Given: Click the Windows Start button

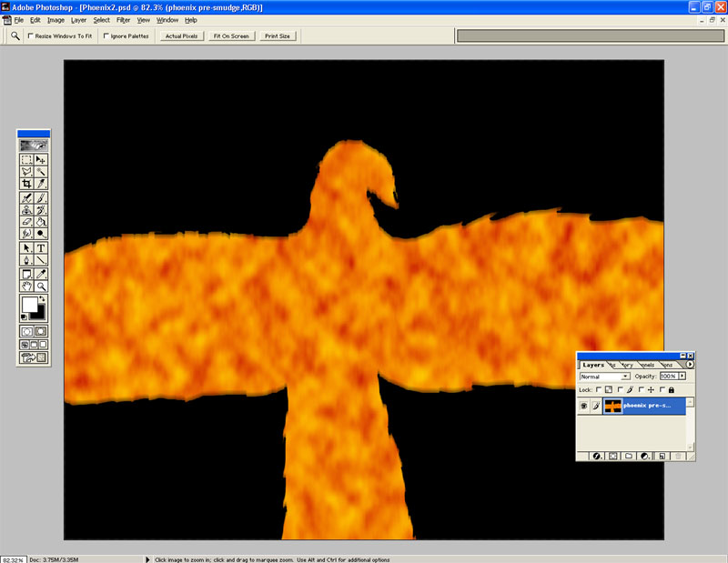Looking at the screenshot, I should coord(16,556).
